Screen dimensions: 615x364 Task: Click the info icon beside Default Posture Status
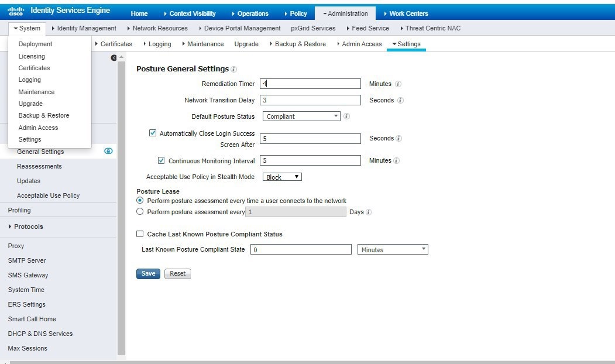pyautogui.click(x=346, y=116)
